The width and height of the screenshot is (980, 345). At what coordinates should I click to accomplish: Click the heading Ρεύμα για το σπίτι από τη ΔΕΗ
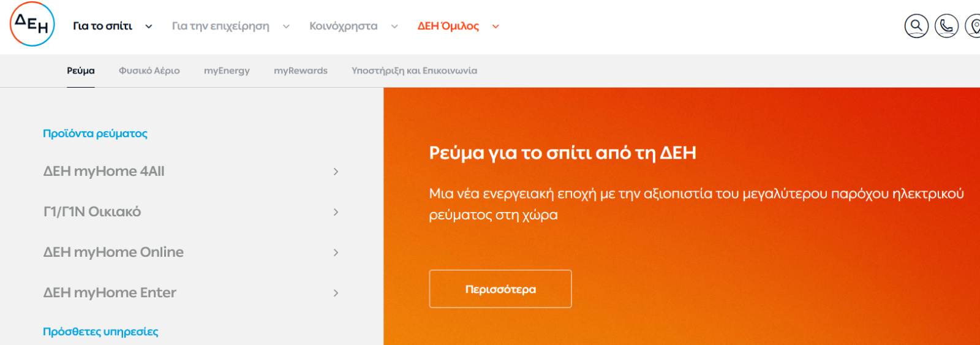point(562,153)
